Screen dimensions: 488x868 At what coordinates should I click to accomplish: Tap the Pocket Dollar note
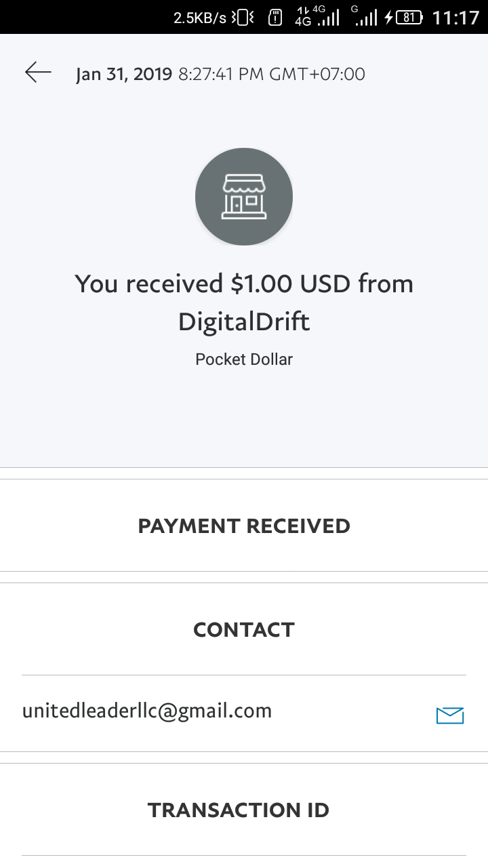[x=244, y=359]
